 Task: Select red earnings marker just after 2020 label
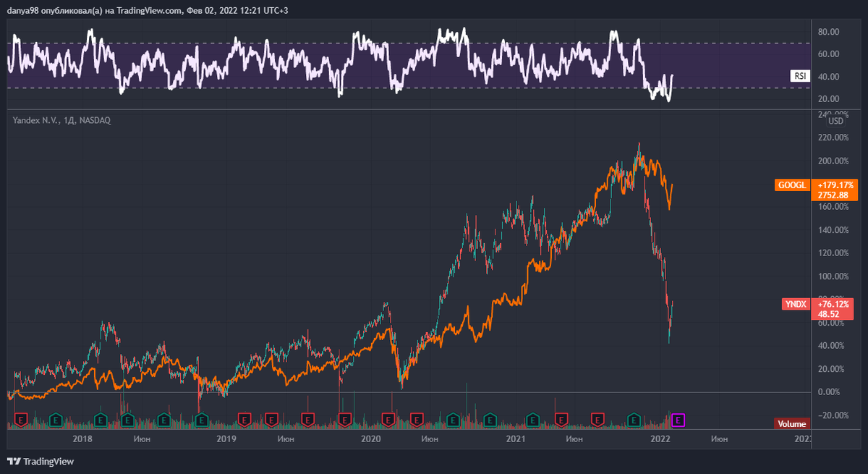tap(388, 420)
